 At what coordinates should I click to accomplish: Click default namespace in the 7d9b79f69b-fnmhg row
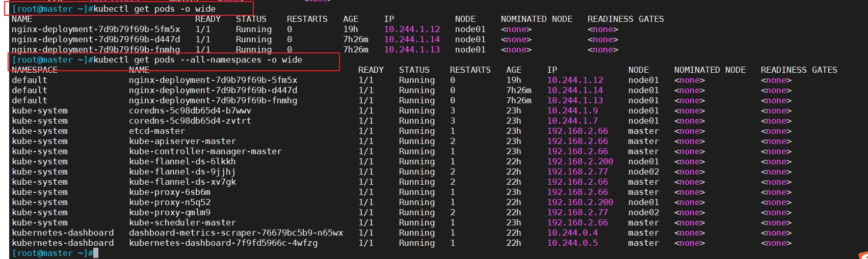coord(30,100)
